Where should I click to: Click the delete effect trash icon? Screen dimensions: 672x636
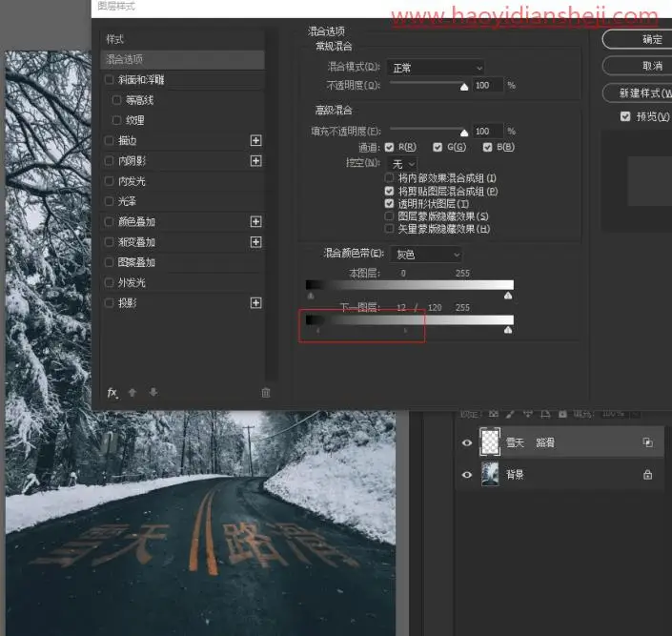click(x=266, y=393)
